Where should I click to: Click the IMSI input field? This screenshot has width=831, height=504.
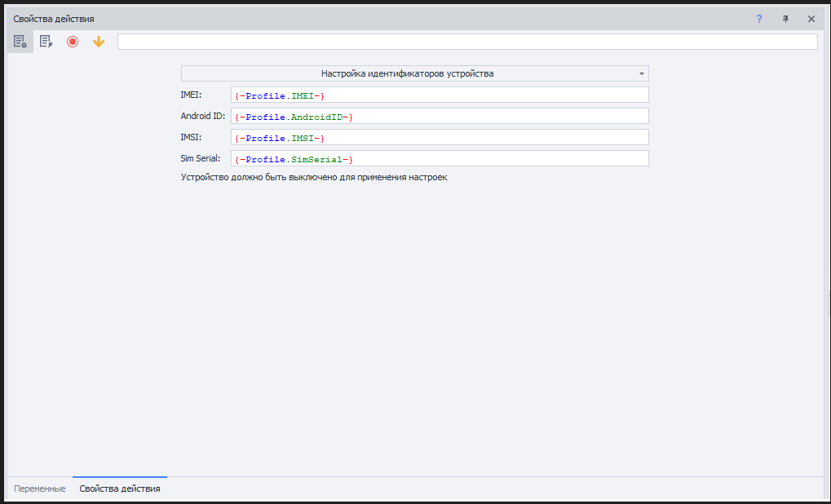point(440,137)
